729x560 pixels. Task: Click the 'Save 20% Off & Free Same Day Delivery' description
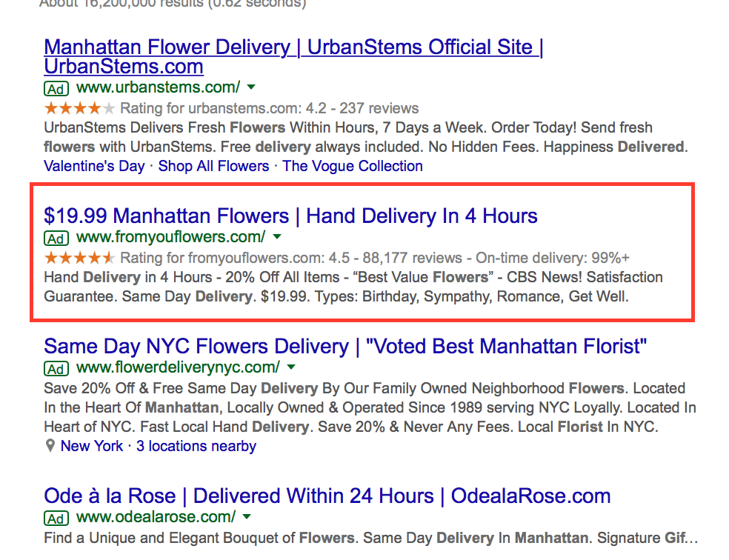[x=370, y=407]
